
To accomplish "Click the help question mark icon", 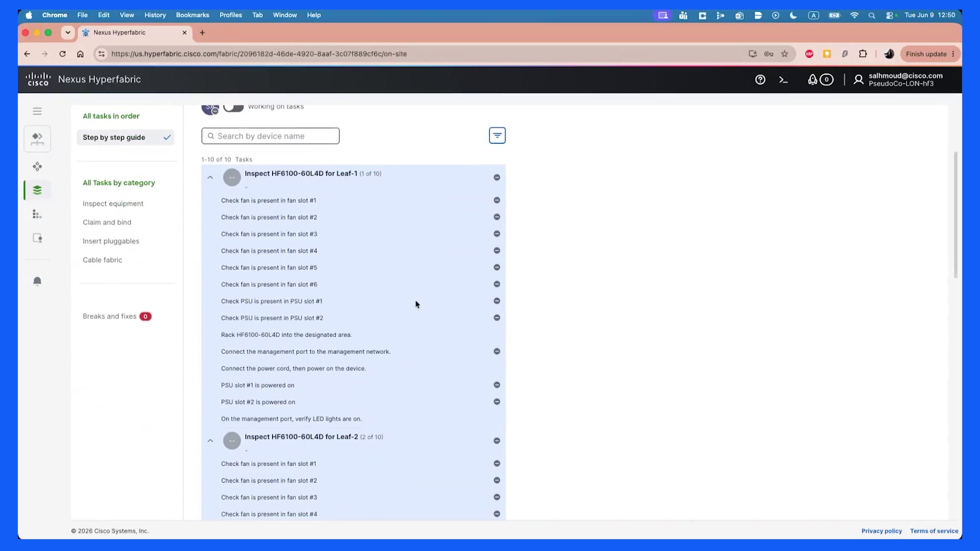I will point(760,80).
